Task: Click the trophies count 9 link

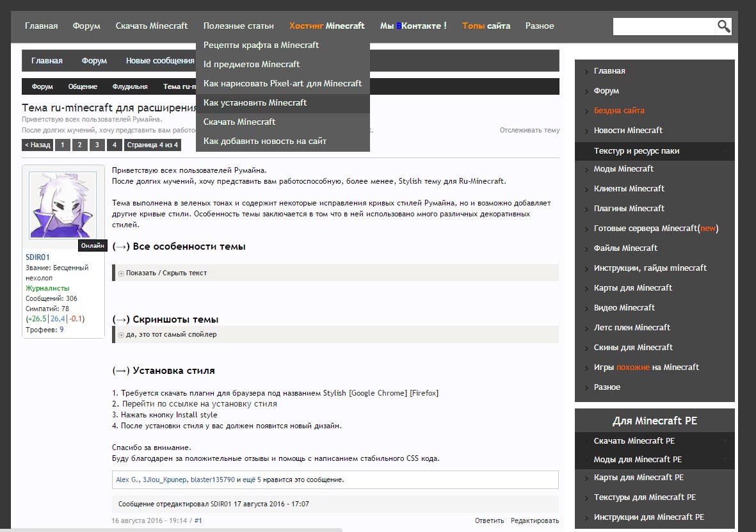Action: (61, 330)
